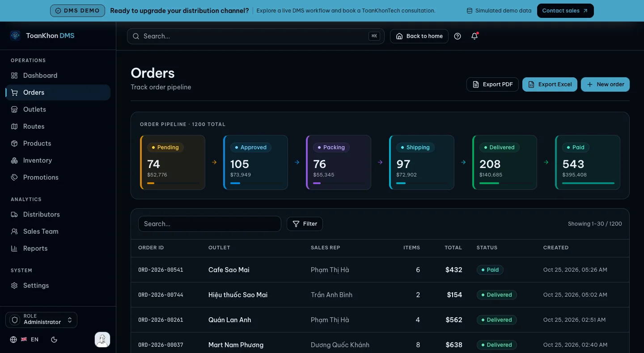
Task: Toggle dark mode moon icon
Action: coord(55,340)
